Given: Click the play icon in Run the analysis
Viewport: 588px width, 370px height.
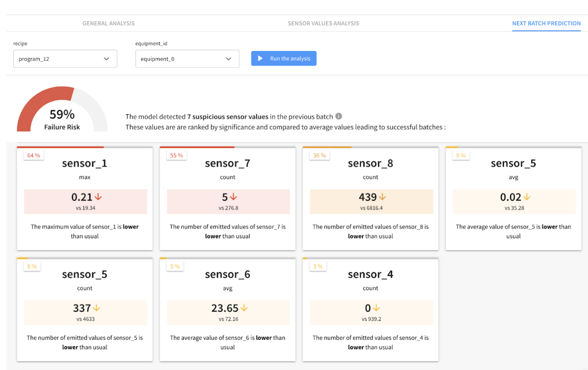Looking at the screenshot, I should (260, 58).
